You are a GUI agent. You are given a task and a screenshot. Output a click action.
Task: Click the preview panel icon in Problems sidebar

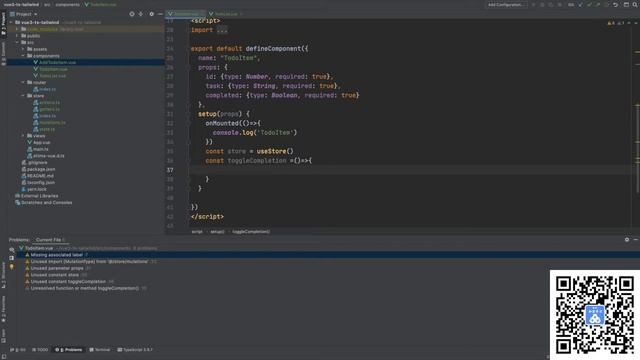pyautogui.click(x=11, y=258)
